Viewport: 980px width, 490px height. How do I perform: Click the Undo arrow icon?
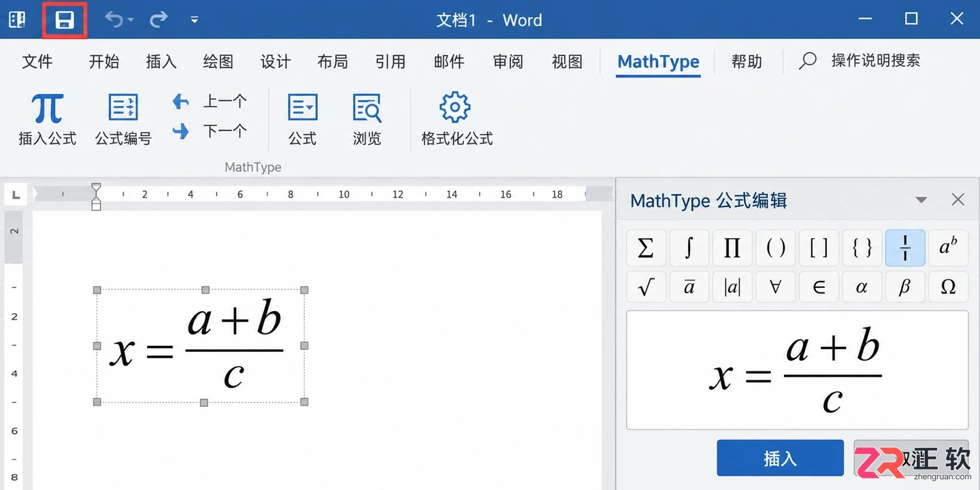114,20
